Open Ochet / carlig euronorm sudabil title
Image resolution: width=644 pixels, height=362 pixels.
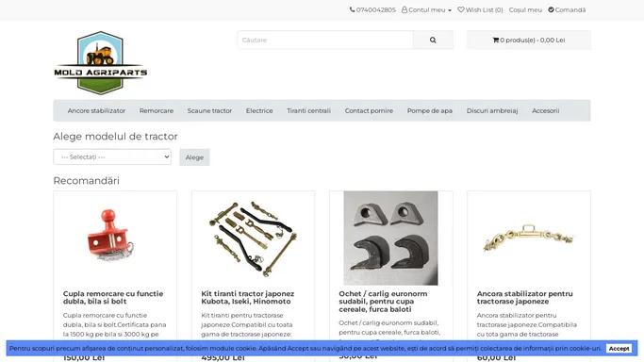pyautogui.click(x=383, y=302)
